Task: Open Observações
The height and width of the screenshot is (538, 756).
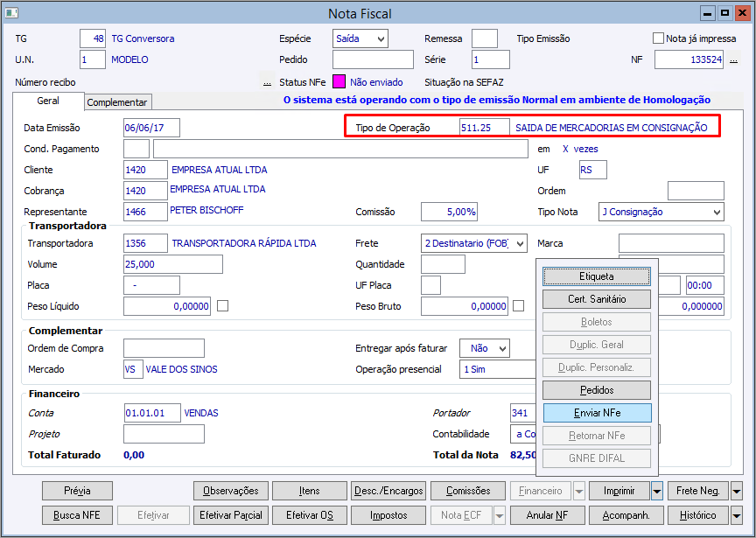Action: tap(230, 491)
